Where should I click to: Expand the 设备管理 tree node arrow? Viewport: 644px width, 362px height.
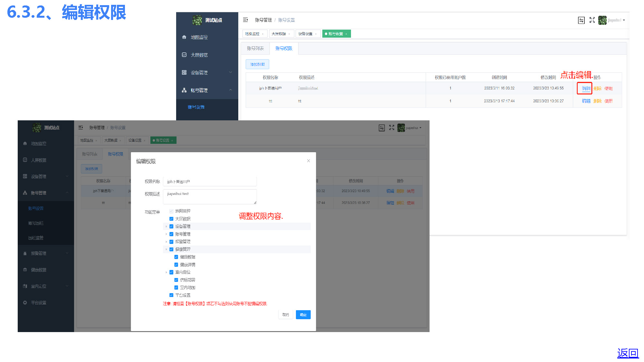pyautogui.click(x=166, y=227)
